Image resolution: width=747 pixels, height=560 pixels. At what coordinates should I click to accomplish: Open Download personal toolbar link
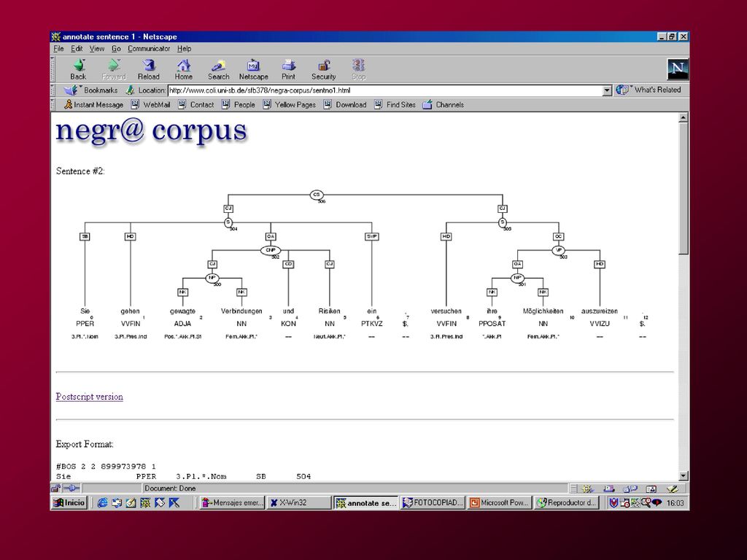click(x=345, y=105)
